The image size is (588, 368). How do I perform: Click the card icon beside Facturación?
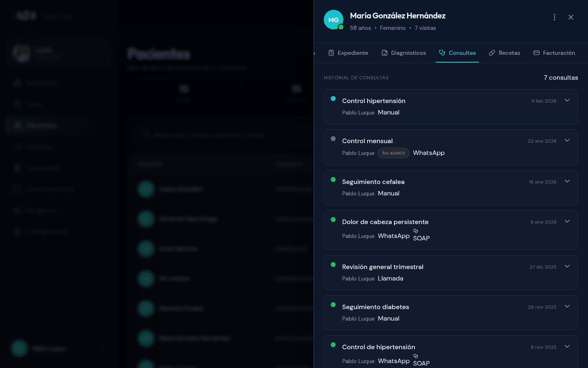coord(537,53)
